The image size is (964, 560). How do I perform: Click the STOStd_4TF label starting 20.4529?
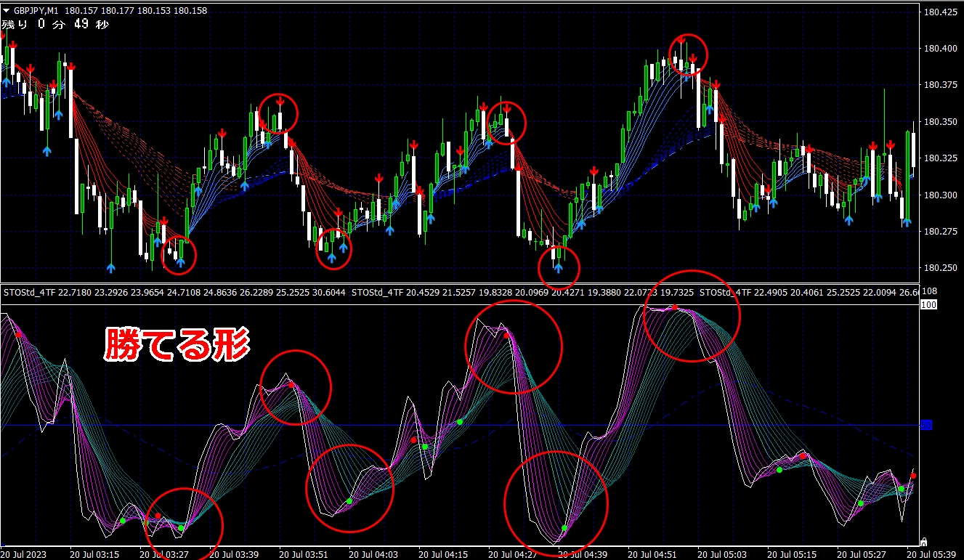click(522, 293)
